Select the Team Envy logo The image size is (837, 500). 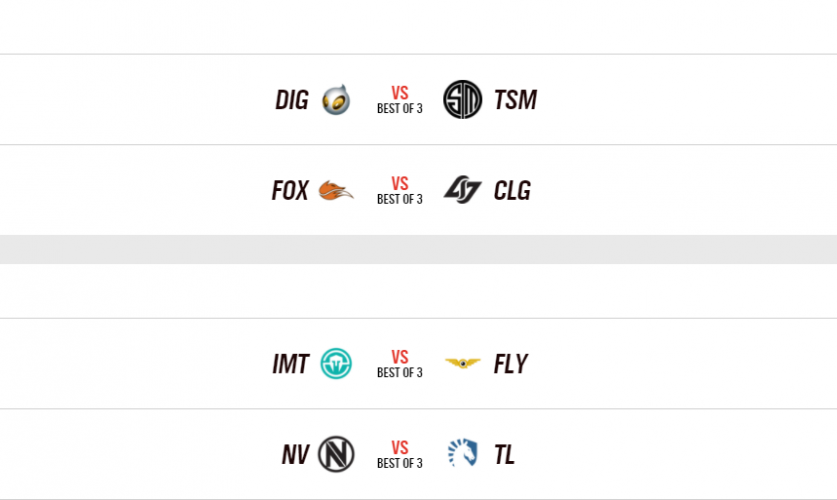coord(336,454)
